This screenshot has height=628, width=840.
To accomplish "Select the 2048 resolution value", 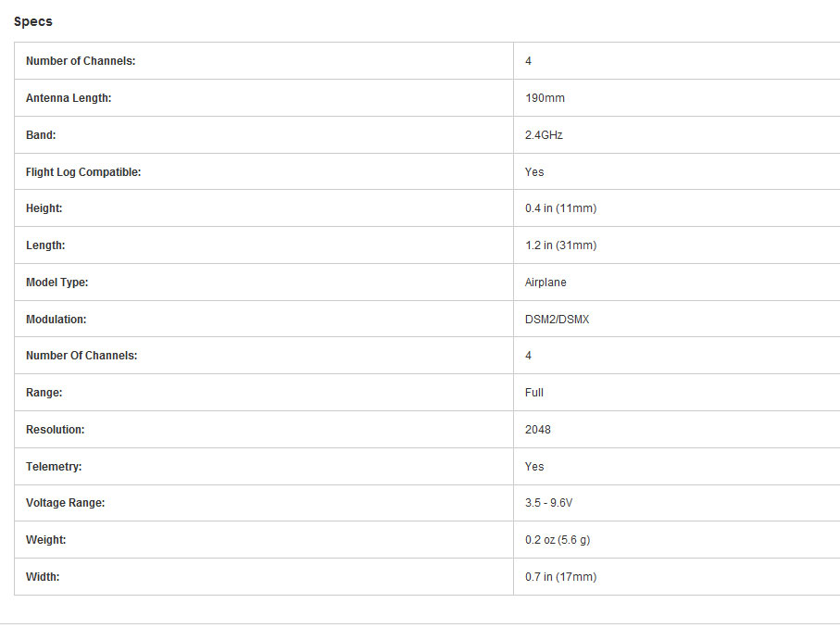I will 538,430.
